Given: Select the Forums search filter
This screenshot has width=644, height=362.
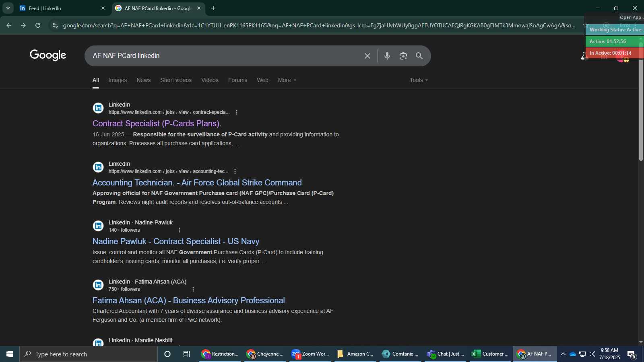Looking at the screenshot, I should [x=237, y=80].
